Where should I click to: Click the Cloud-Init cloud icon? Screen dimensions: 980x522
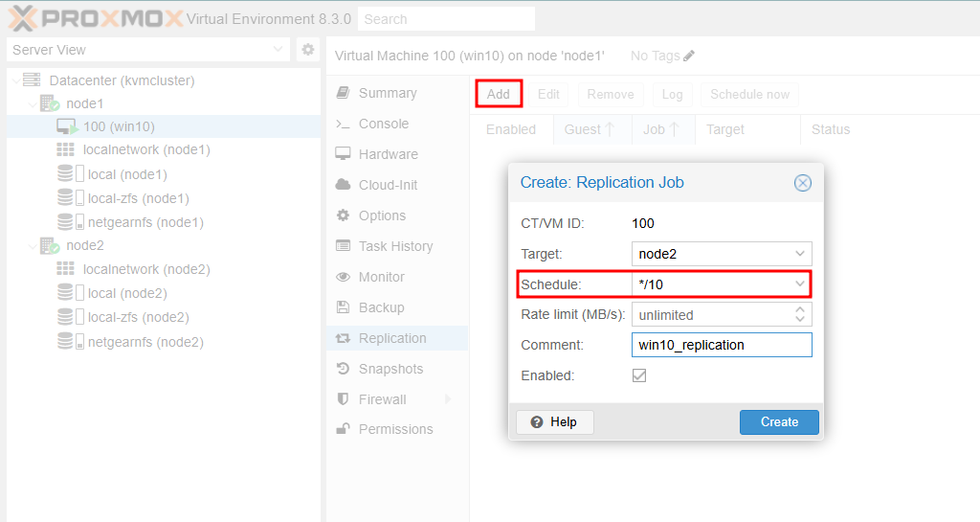click(343, 185)
